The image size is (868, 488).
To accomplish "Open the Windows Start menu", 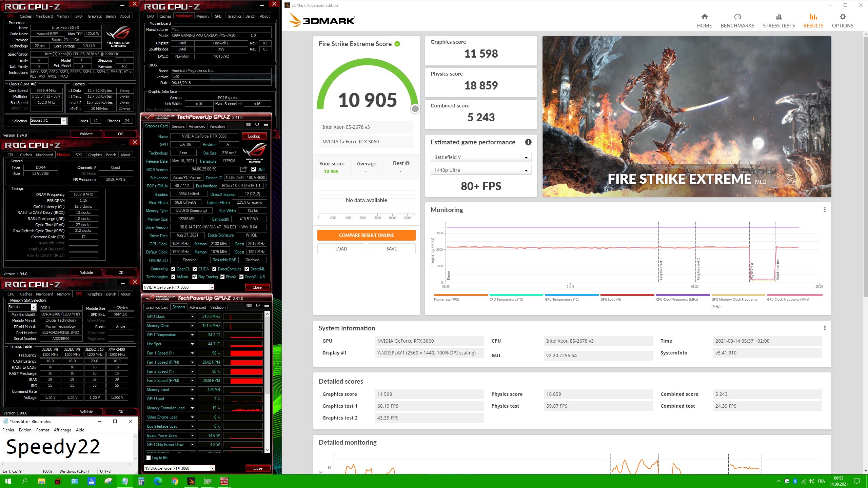I will [8, 481].
